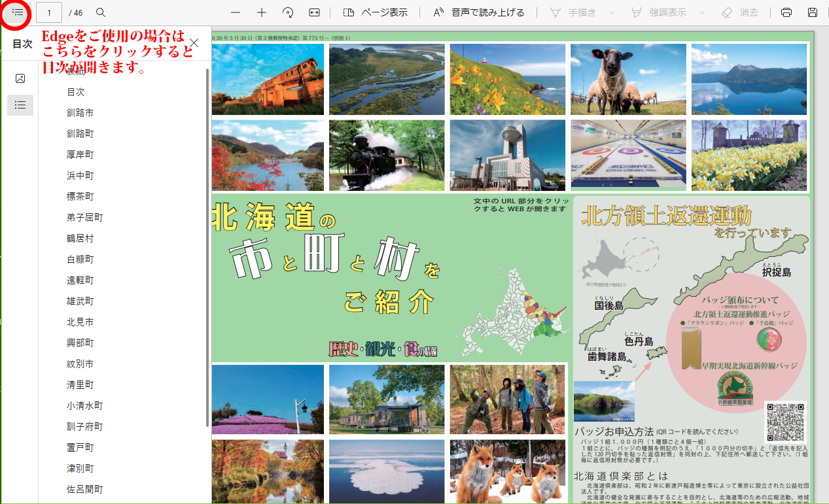The image size is (829, 504).
Task: Open the 弟子屈町 outline entry
Action: (x=84, y=218)
